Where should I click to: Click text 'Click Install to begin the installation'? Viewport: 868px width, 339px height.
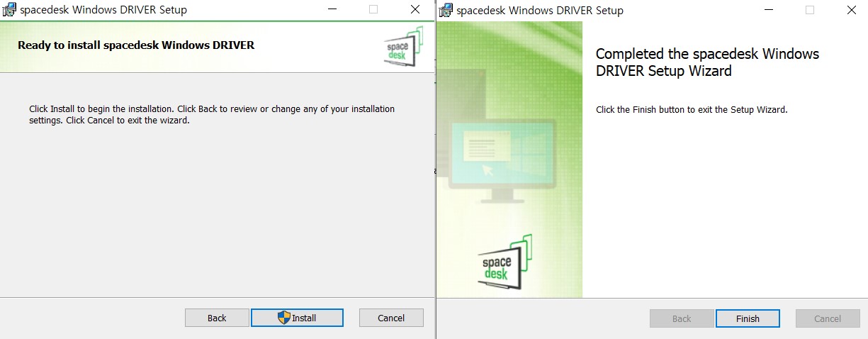[101, 109]
